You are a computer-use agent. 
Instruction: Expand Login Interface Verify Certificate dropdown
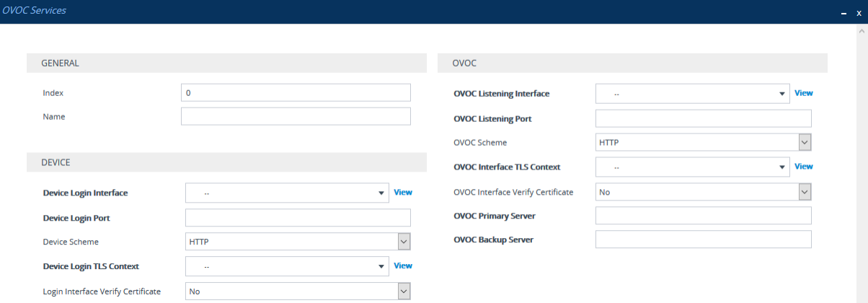tap(298, 291)
